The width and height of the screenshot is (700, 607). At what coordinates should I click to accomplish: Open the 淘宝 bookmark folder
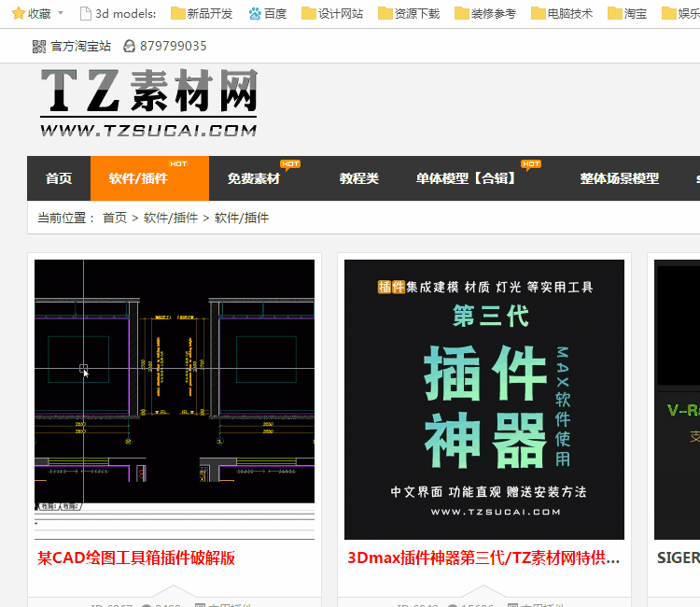click(627, 14)
